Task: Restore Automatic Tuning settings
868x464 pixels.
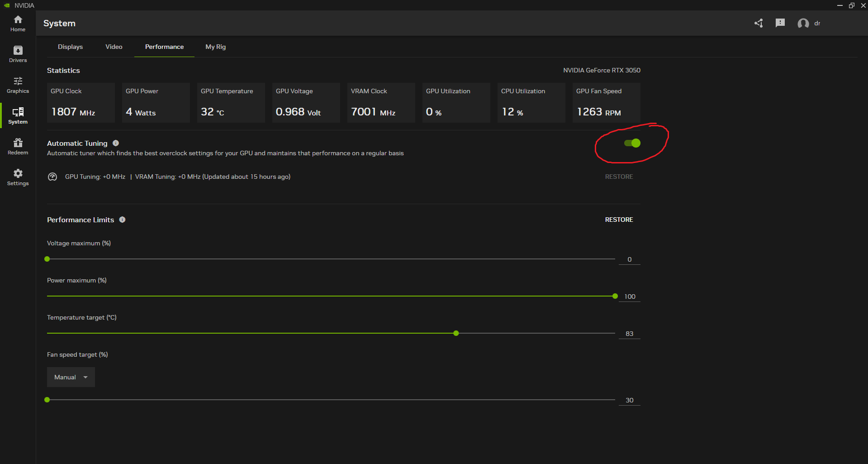Action: 619,177
